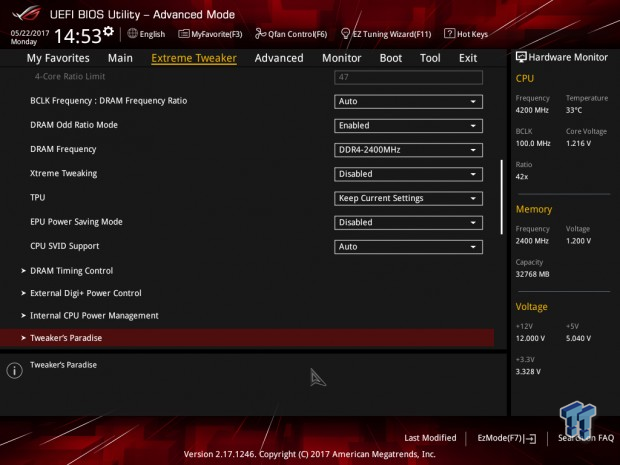The image size is (620, 465).
Task: Switch to Main tab
Action: tap(120, 58)
